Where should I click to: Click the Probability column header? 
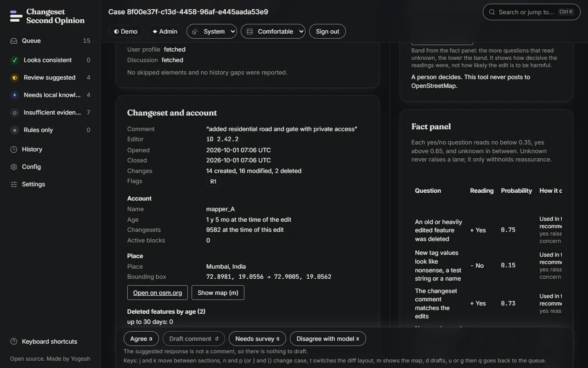click(x=516, y=190)
